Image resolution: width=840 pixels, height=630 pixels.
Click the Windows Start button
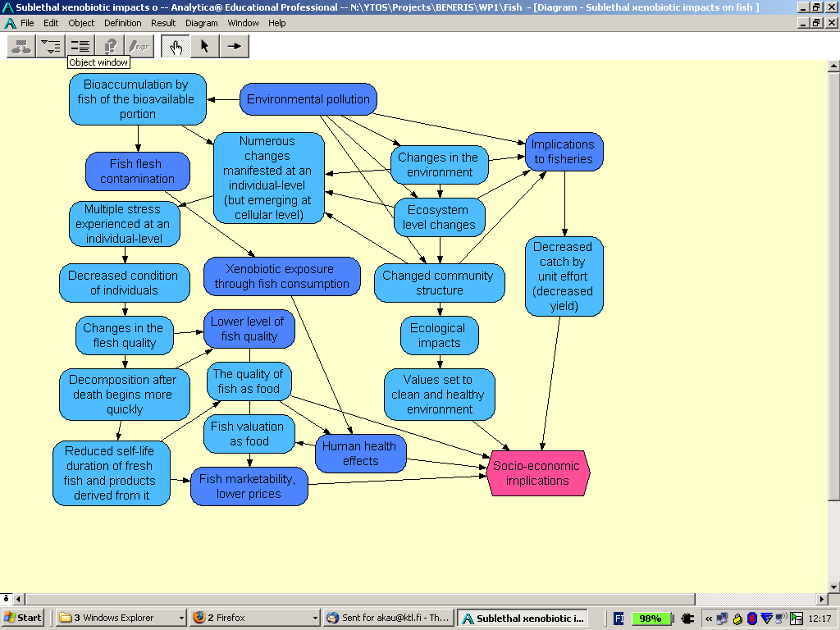click(x=23, y=618)
